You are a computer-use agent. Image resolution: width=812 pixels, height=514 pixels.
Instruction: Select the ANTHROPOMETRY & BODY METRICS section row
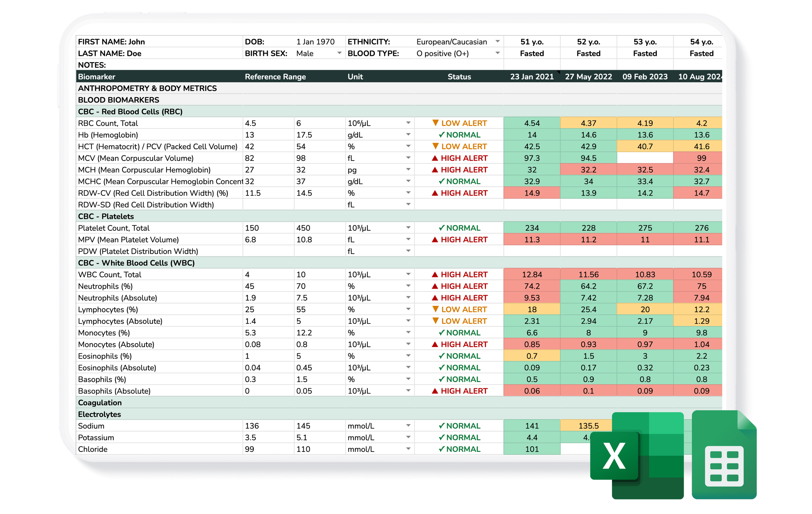pyautogui.click(x=399, y=88)
